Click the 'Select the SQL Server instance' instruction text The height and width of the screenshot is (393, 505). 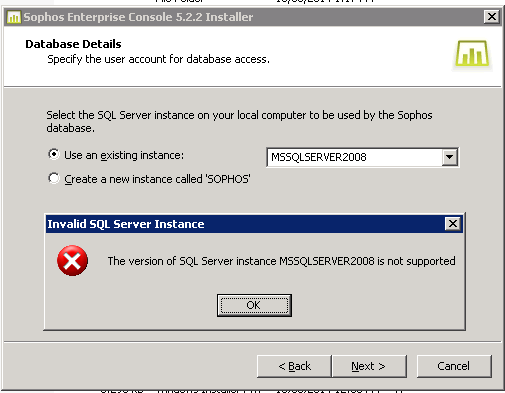click(239, 121)
